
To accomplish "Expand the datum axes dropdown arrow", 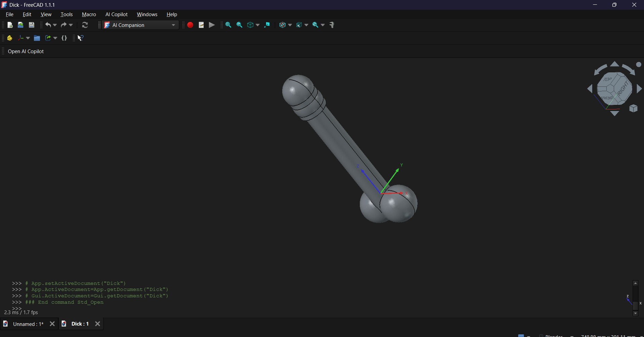I will pyautogui.click(x=28, y=38).
